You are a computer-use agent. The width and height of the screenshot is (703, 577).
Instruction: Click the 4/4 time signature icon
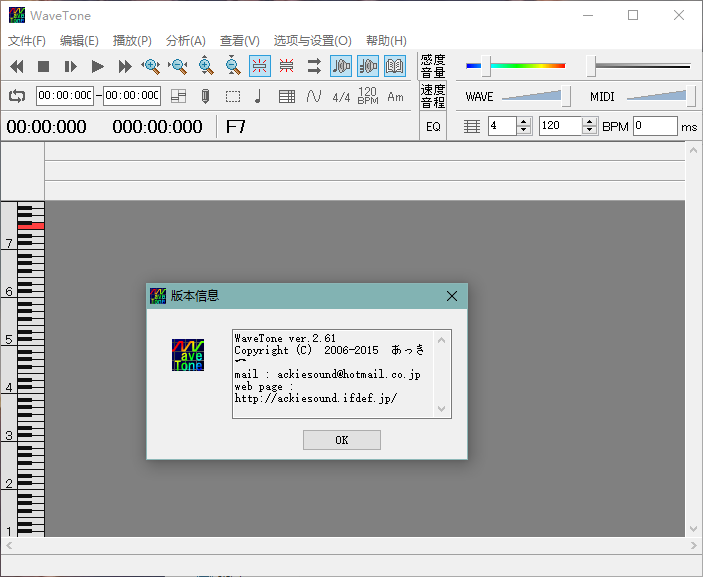pos(341,97)
